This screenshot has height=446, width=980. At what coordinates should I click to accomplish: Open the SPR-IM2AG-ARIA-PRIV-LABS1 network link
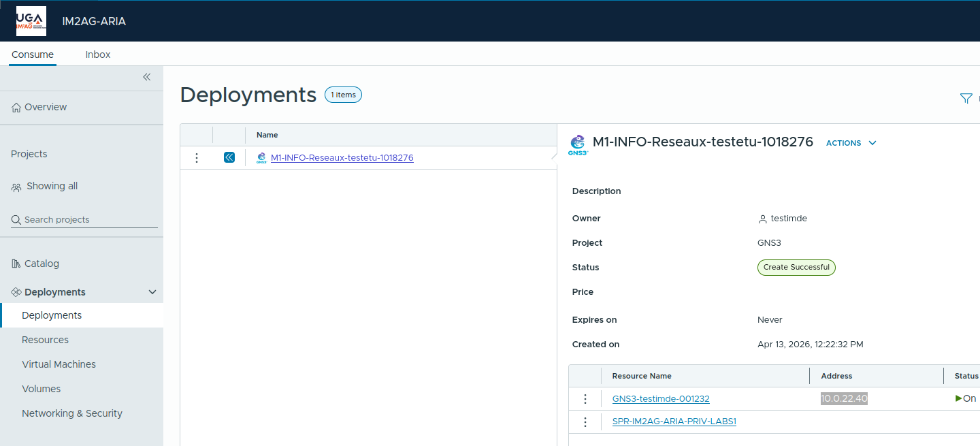tap(674, 421)
